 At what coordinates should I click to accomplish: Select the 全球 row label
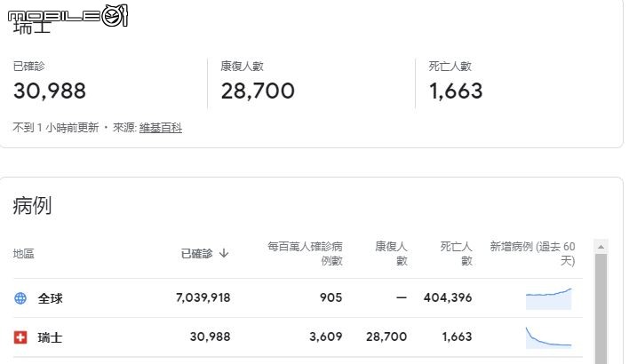[x=50, y=298]
